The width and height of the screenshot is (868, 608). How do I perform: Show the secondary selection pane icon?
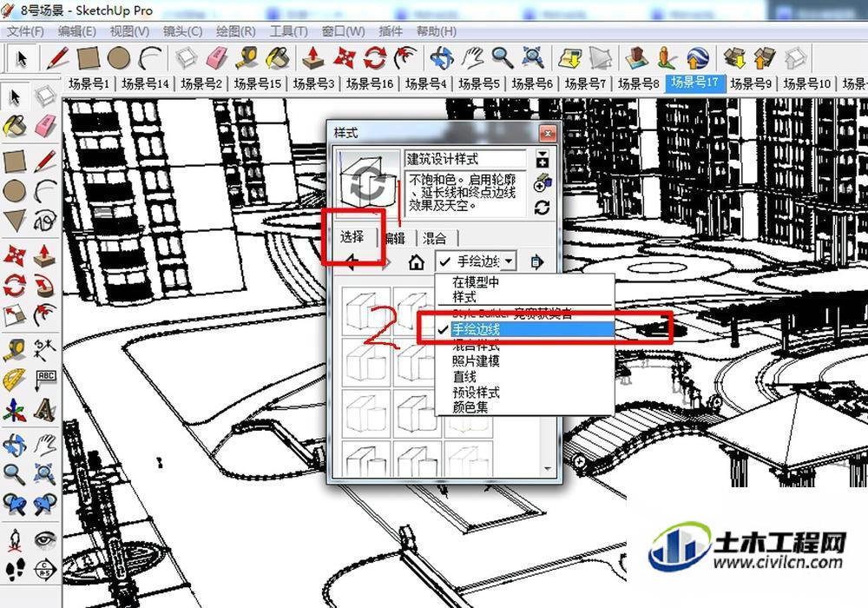(x=542, y=160)
